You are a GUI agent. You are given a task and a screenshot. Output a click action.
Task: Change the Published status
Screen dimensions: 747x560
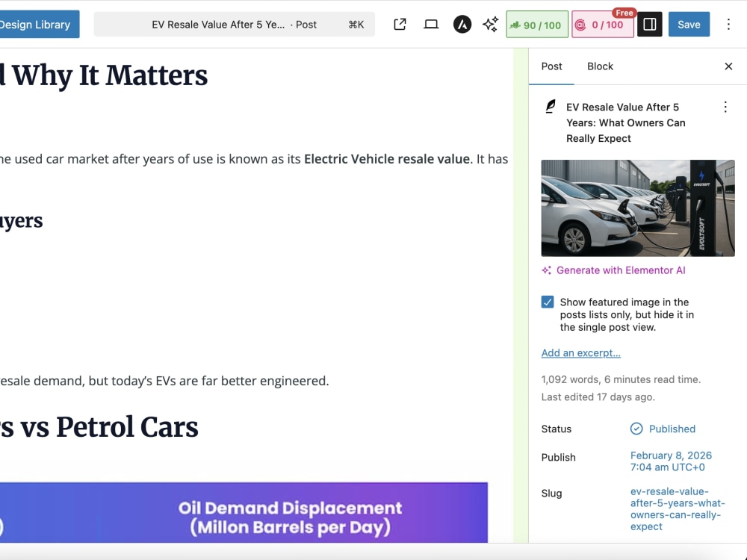663,429
